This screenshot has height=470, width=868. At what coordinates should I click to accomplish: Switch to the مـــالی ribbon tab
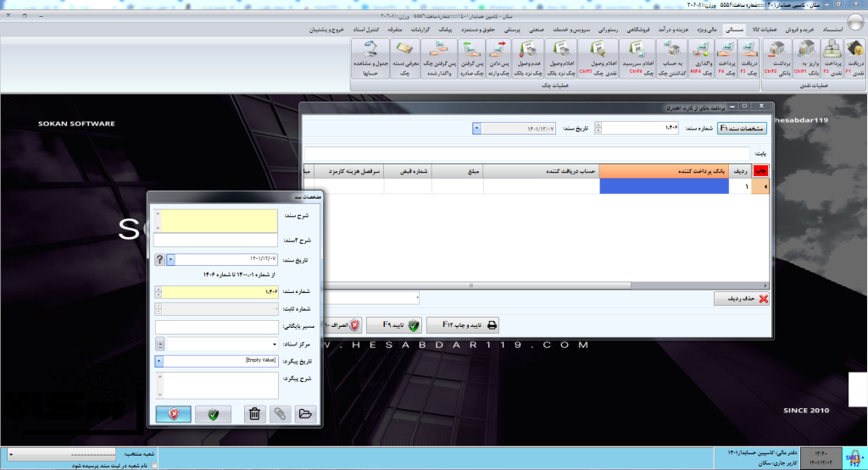click(734, 30)
